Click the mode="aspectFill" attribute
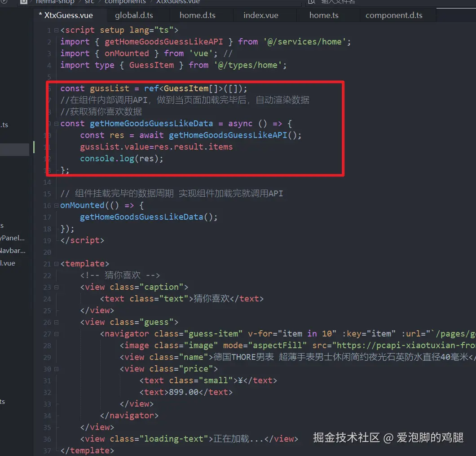The image size is (476, 456). 264,345
